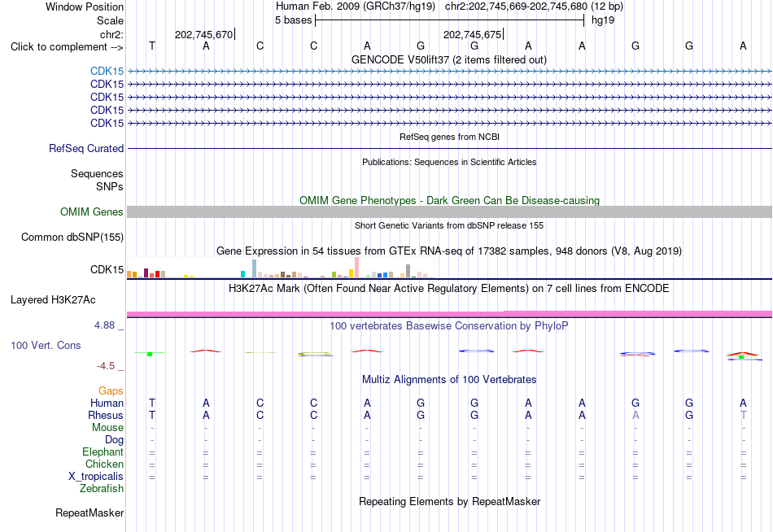Click the pink Layered H3K27Ac signal band
773x532 pixels.
click(450, 314)
